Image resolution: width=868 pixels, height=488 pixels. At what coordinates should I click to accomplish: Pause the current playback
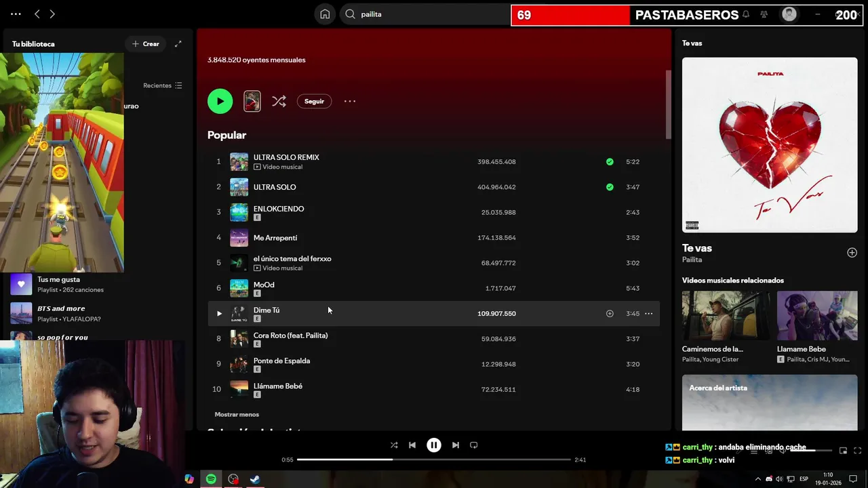pyautogui.click(x=434, y=445)
